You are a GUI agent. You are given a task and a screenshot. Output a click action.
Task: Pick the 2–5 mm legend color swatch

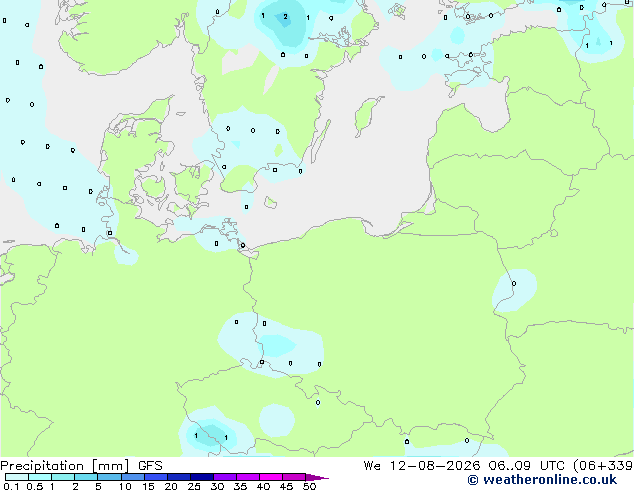pos(86,477)
